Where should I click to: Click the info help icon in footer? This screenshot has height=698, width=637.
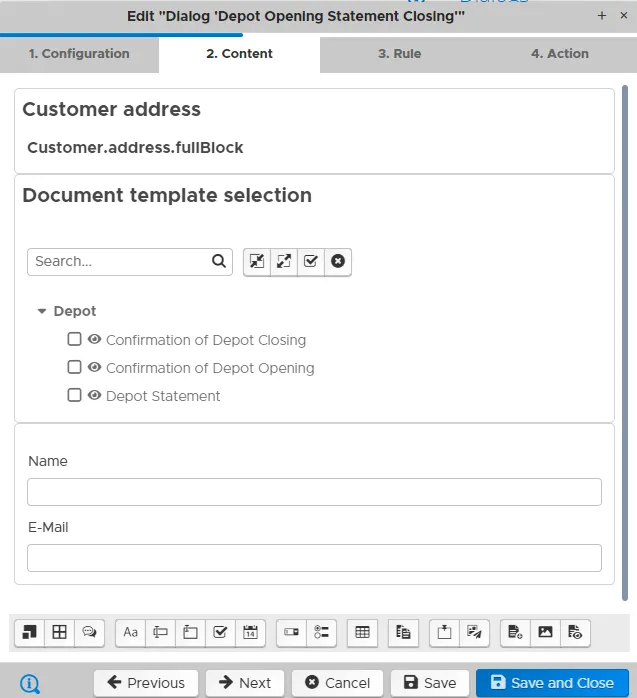pos(30,683)
